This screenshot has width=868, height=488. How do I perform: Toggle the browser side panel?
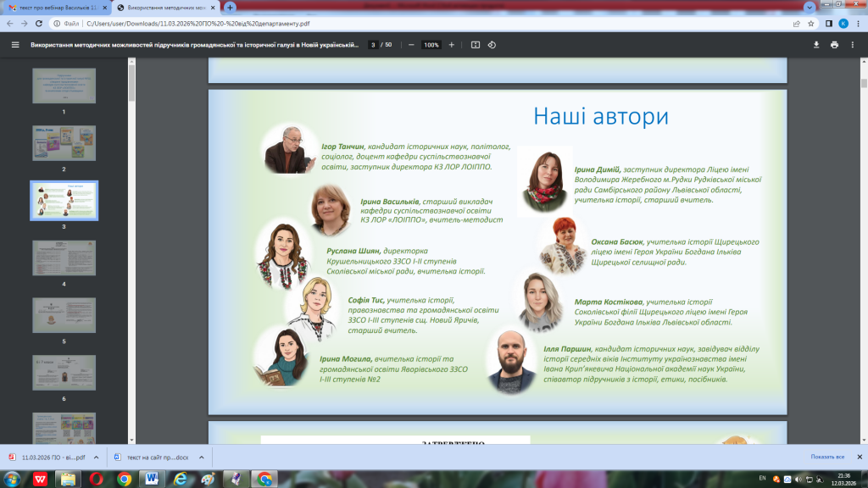[x=828, y=24]
